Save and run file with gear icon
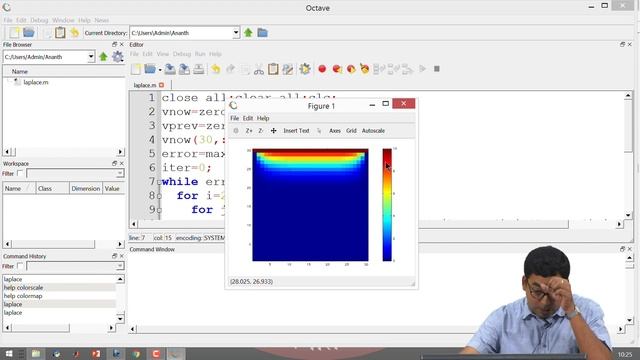 point(304,69)
